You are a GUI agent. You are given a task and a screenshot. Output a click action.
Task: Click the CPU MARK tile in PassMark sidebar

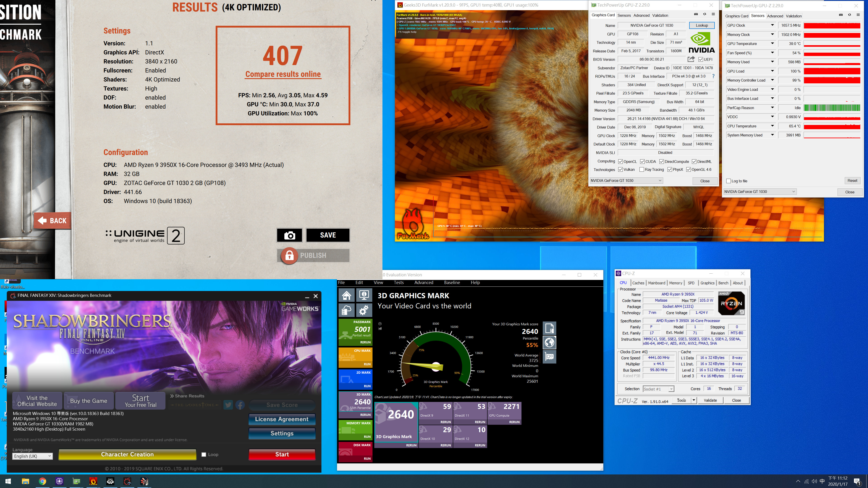[355, 357]
